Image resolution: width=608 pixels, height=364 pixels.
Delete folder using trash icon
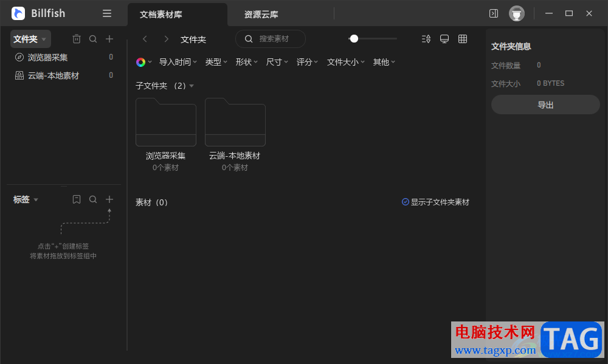tap(77, 39)
